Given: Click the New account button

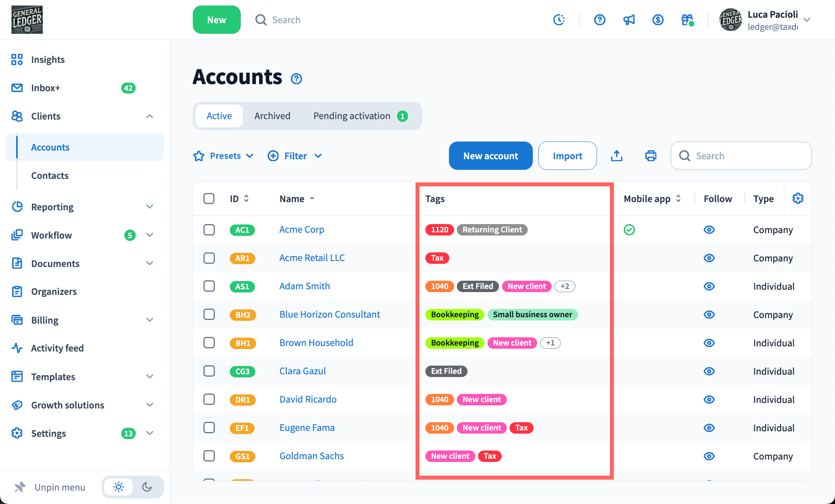Looking at the screenshot, I should (x=490, y=156).
